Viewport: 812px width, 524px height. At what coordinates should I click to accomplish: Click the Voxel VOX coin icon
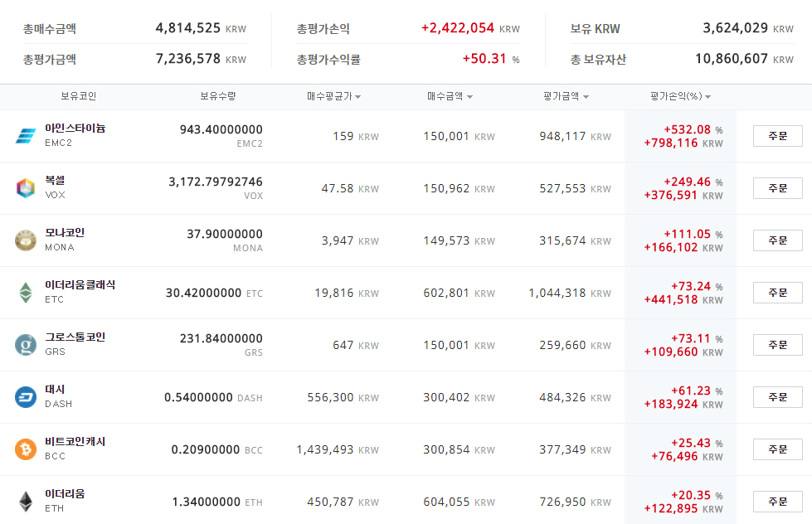click(26, 188)
